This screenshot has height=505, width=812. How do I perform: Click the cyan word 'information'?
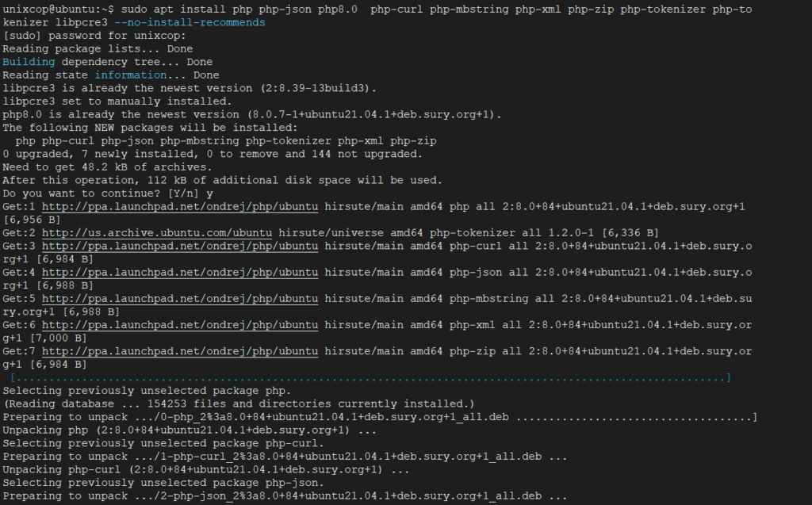point(131,75)
